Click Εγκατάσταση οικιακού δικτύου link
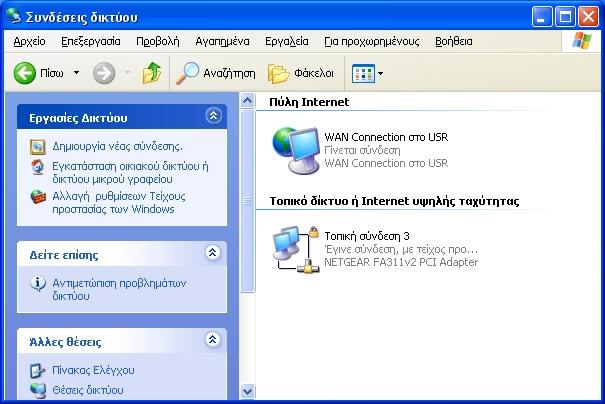This screenshot has height=404, width=605. (130, 173)
